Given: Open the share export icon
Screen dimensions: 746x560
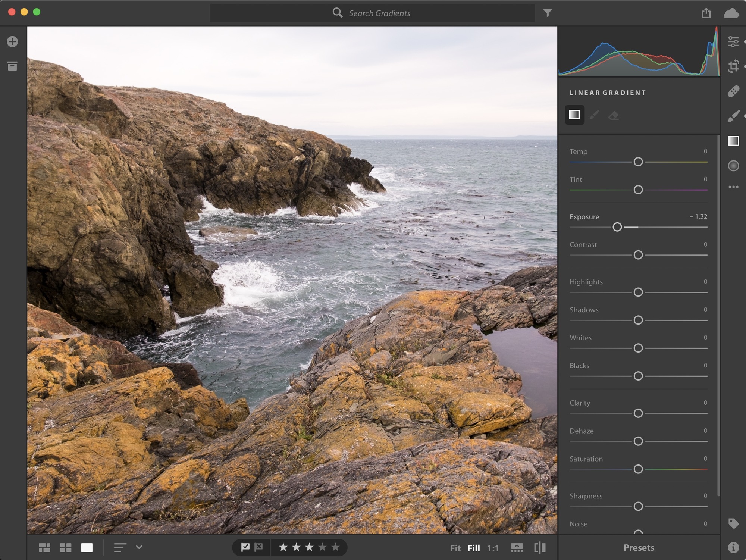Looking at the screenshot, I should coord(706,13).
